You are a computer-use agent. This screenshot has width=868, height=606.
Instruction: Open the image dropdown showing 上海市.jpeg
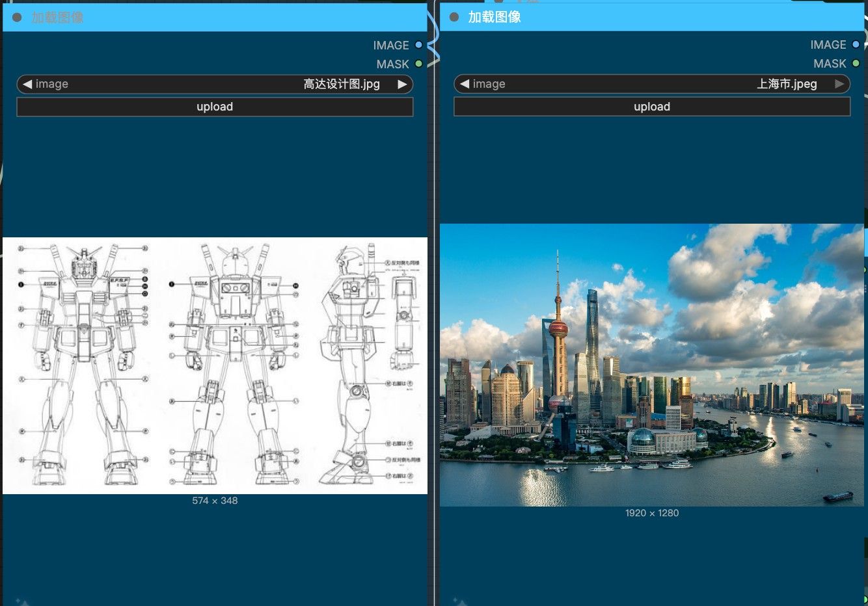point(652,84)
